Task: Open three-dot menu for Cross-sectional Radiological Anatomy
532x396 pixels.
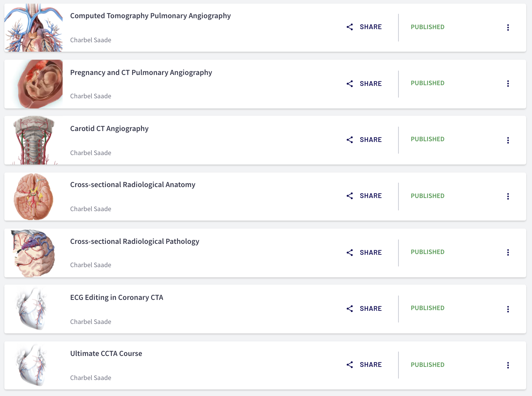Action: tap(508, 197)
